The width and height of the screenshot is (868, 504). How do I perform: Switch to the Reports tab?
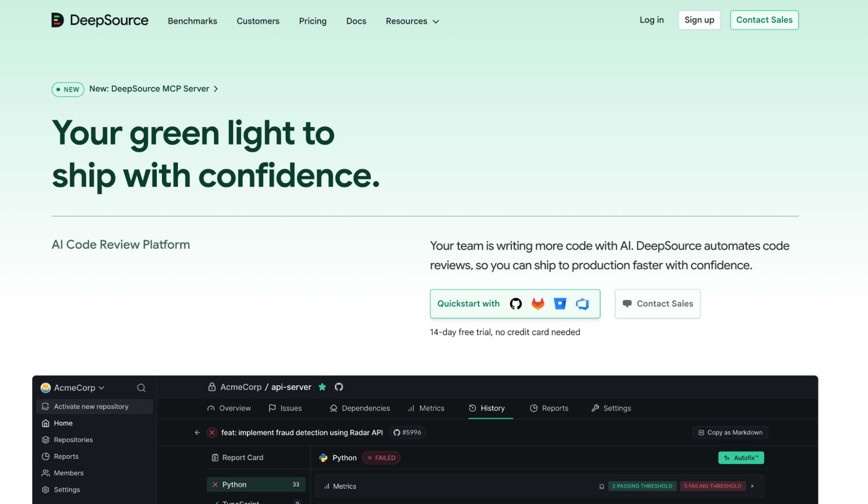click(x=549, y=408)
